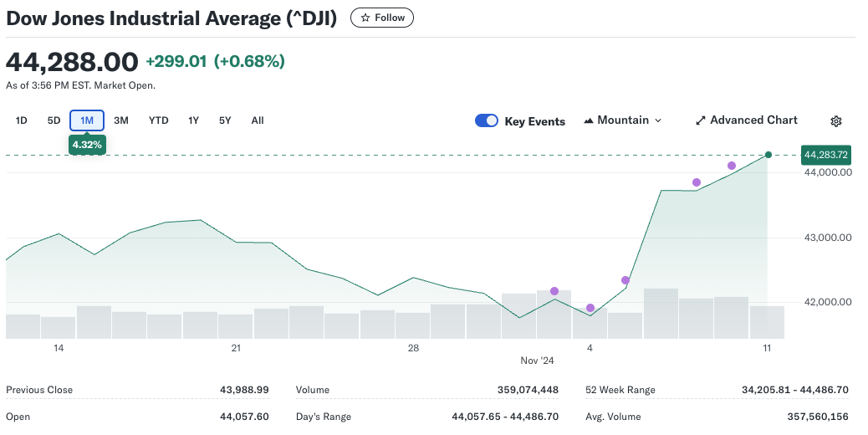This screenshot has width=868, height=435.
Task: Click the green latest price endpoint dot
Action: (x=768, y=155)
